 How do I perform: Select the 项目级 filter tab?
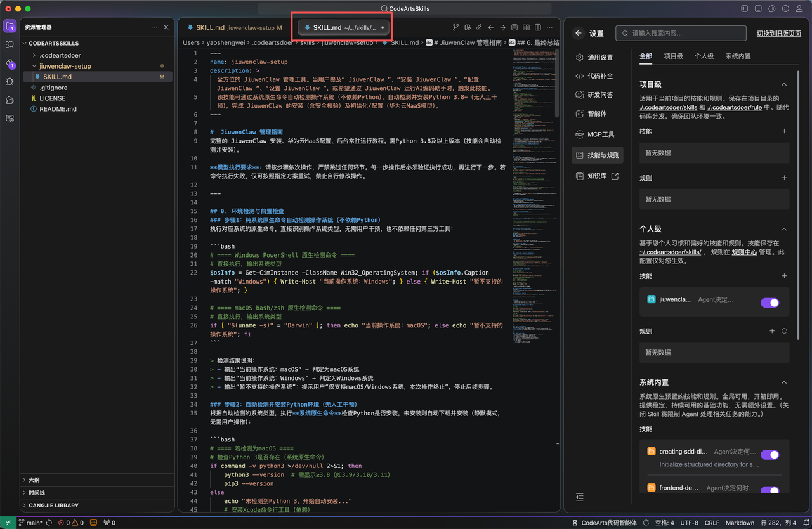click(673, 56)
